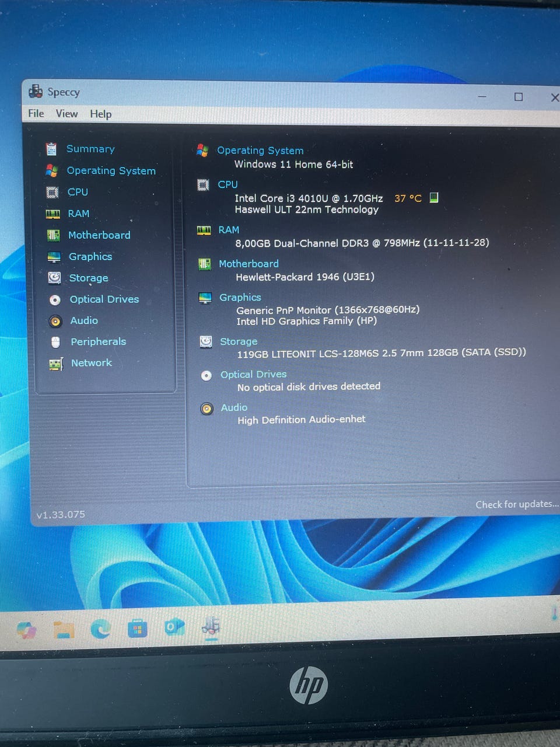Open the Storage section in sidebar
The height and width of the screenshot is (747, 560).
tap(89, 278)
